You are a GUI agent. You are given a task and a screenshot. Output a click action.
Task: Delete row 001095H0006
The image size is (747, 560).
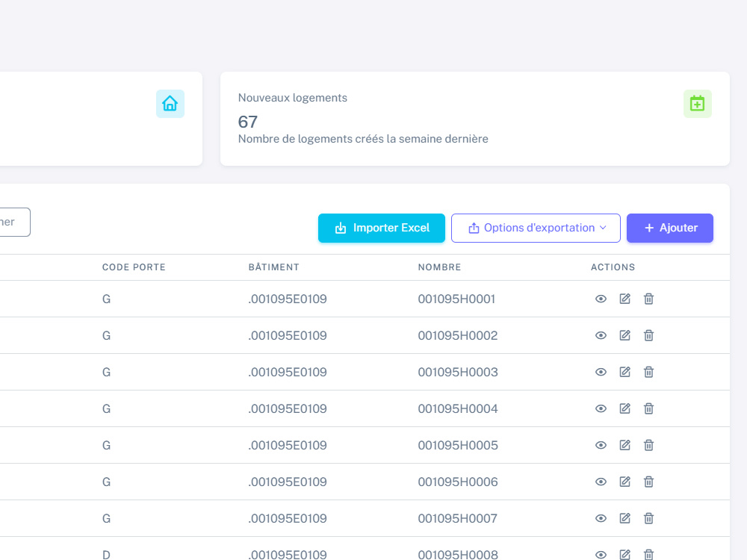click(x=648, y=482)
